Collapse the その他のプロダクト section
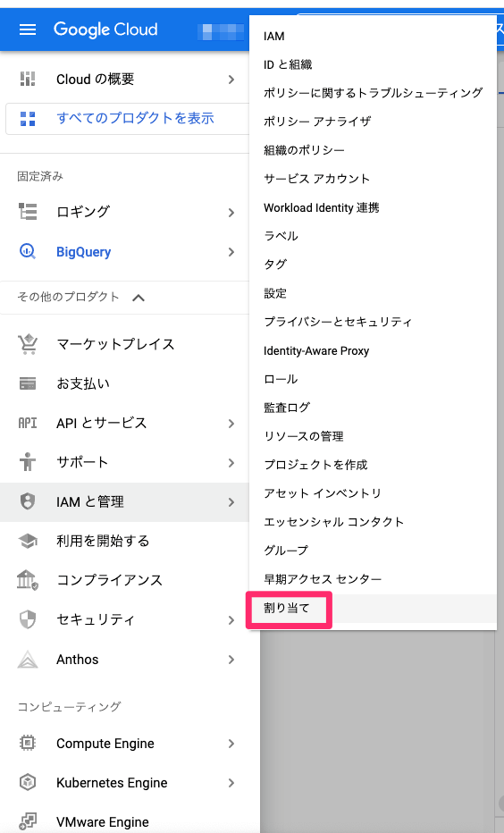This screenshot has width=504, height=833. (x=139, y=298)
